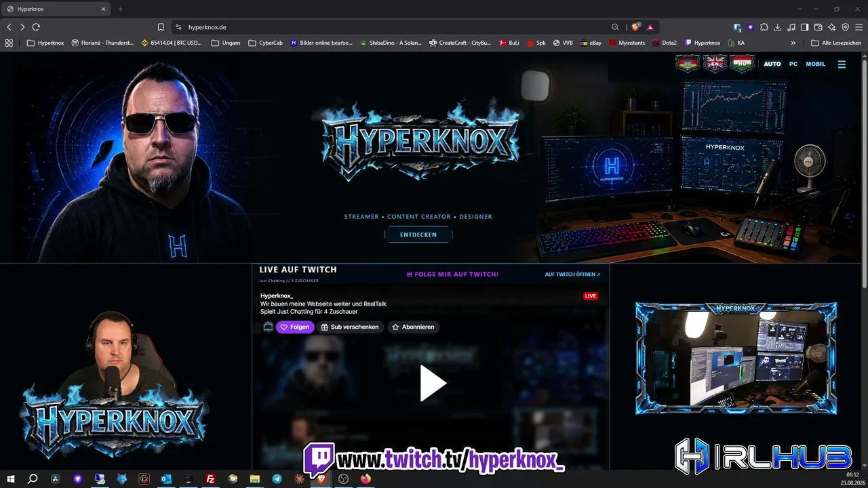Open the Windows Start menu
Screen dimensions: 868x488
pos(11,479)
